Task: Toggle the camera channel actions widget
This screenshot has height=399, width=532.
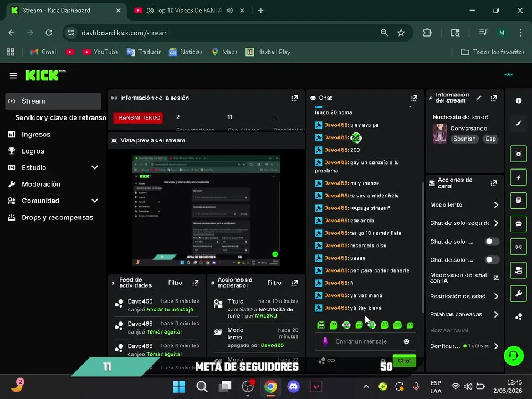Action: (x=519, y=270)
